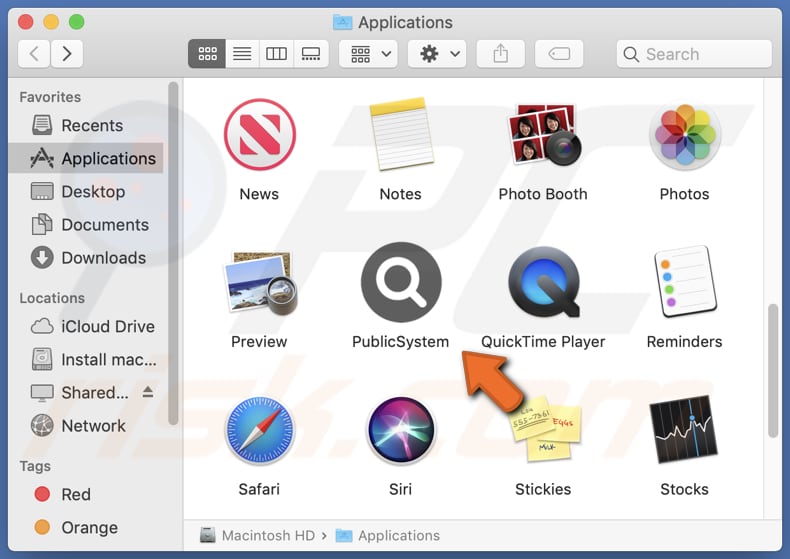Filter by the Orange tag
Image resolution: width=790 pixels, height=559 pixels.
(86, 528)
